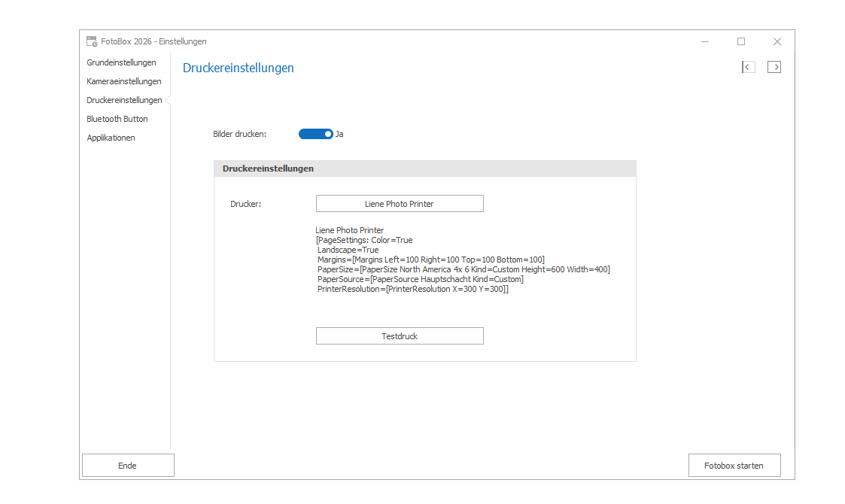This screenshot has width=845, height=504.
Task: Close the FotoBox settings window
Action: click(x=777, y=41)
